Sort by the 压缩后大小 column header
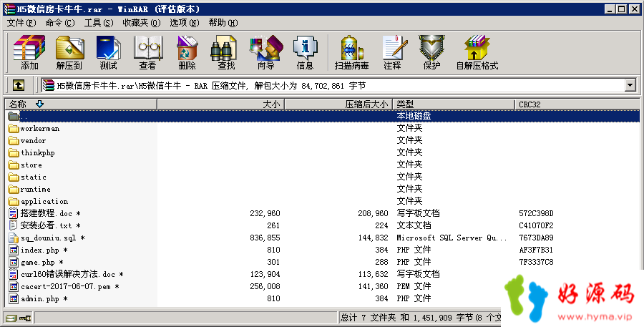 (x=338, y=104)
